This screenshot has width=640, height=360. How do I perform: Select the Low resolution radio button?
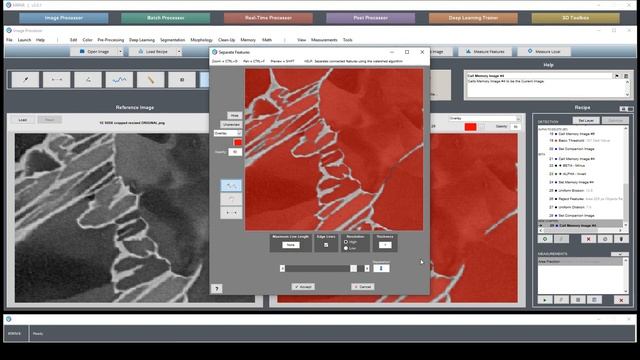pyautogui.click(x=346, y=248)
